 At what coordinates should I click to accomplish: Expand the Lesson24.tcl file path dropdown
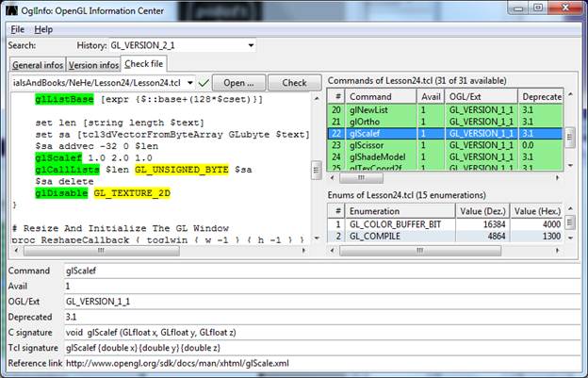tap(189, 83)
